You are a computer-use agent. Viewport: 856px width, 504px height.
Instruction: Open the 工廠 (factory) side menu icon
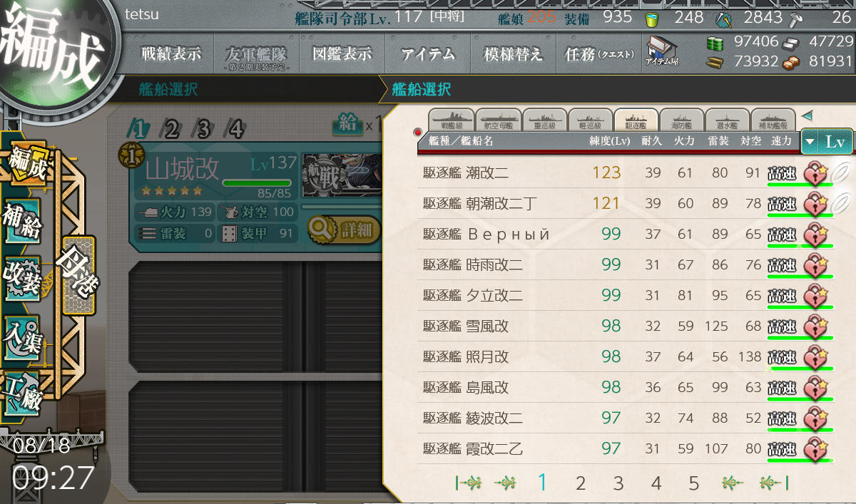click(22, 393)
